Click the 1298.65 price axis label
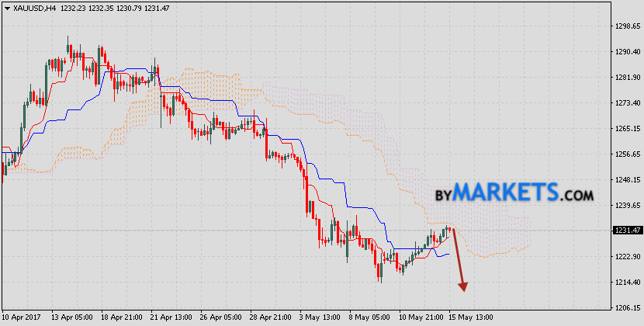Viewport: 644px width, 326px height. click(x=625, y=26)
